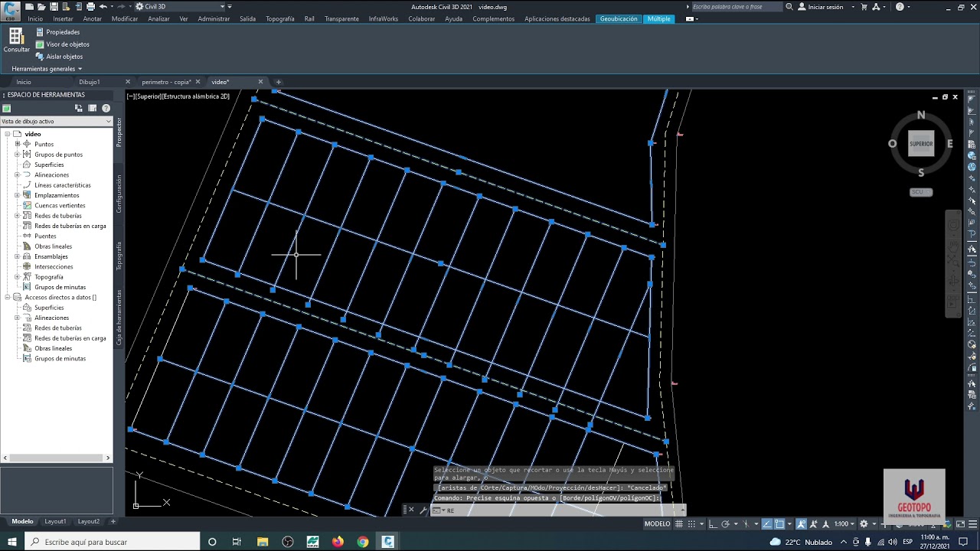Image resolution: width=980 pixels, height=551 pixels.
Task: Toggle object snap tracking in status bar
Action: (767, 524)
